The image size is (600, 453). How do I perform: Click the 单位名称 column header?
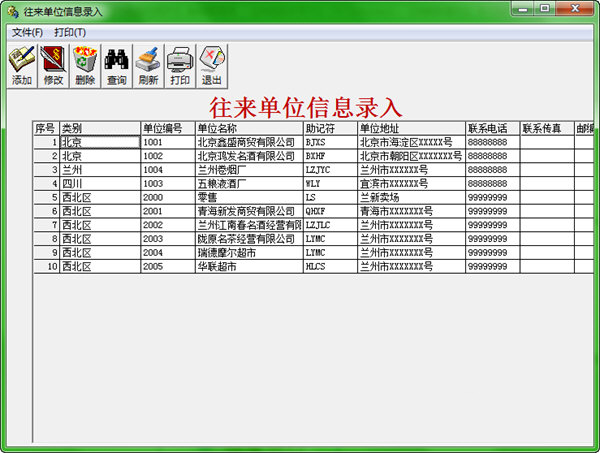coord(249,128)
